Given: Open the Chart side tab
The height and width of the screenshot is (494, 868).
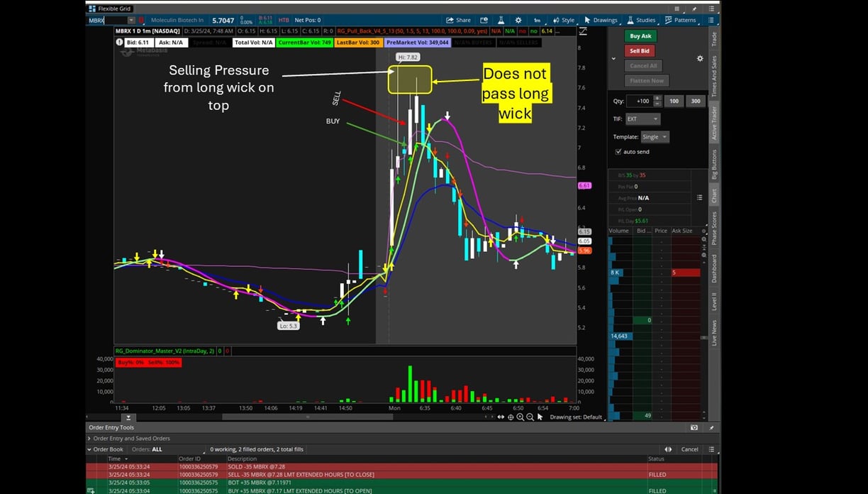Looking at the screenshot, I should coord(714,196).
